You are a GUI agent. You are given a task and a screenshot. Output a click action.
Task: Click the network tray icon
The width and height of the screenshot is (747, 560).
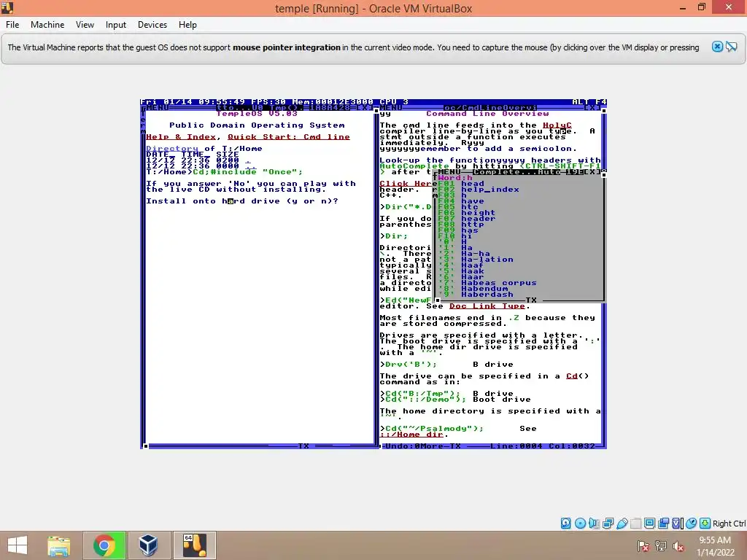(x=661, y=545)
